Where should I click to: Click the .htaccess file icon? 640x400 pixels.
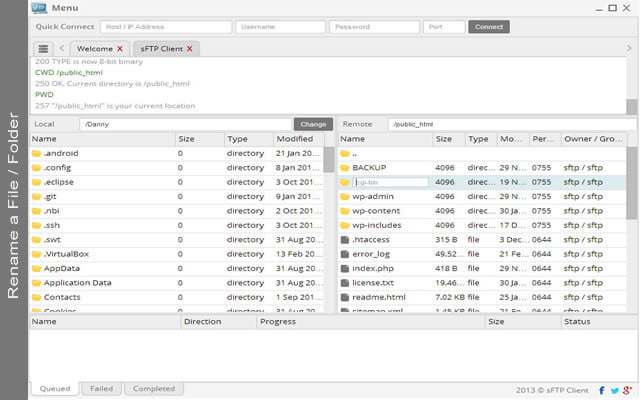coord(346,240)
